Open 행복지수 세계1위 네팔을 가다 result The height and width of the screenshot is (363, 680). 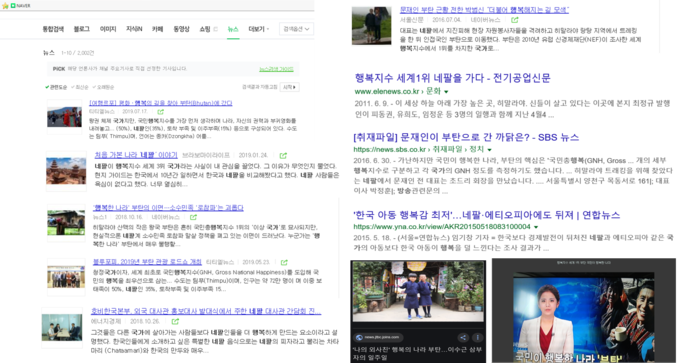pos(453,78)
